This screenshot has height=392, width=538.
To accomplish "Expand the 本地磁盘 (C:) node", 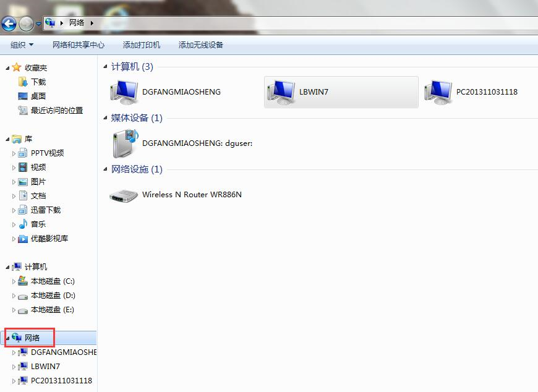I will click(14, 281).
